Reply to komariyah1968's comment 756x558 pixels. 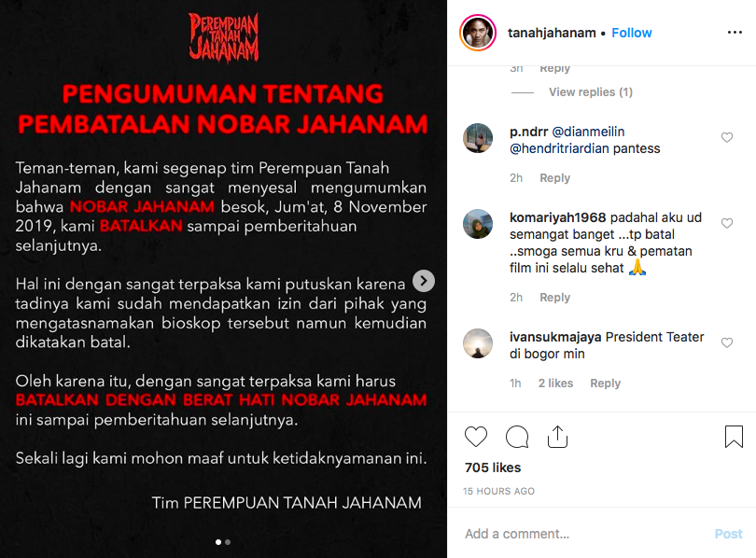(x=555, y=298)
